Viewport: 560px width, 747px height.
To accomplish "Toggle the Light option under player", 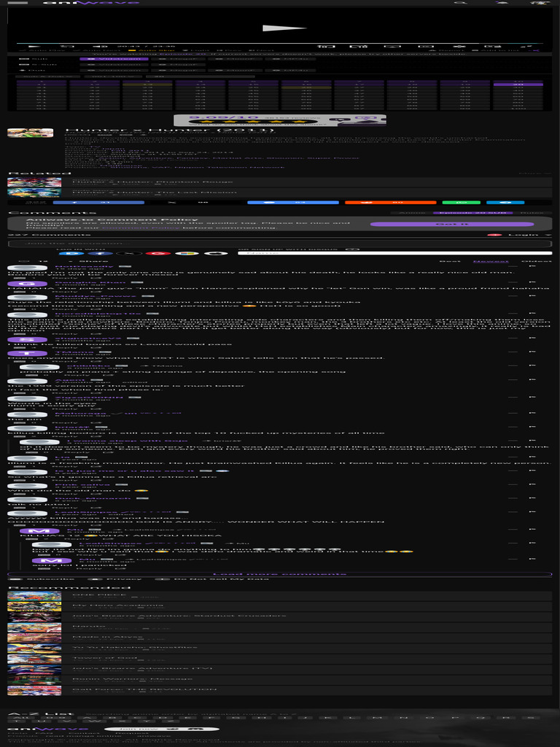I will (195, 50).
